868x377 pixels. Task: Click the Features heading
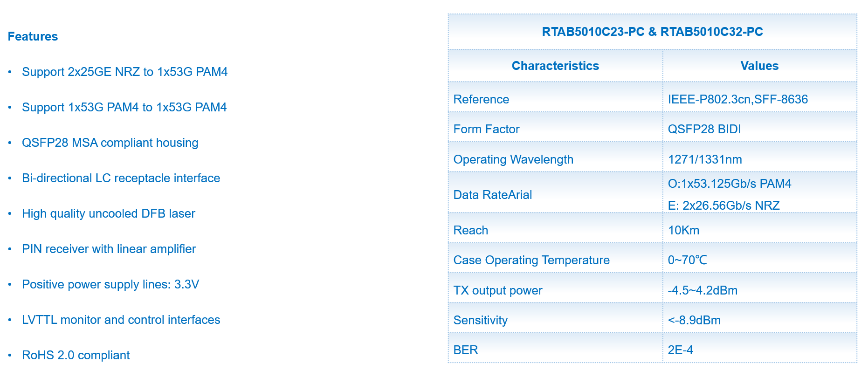pyautogui.click(x=33, y=36)
